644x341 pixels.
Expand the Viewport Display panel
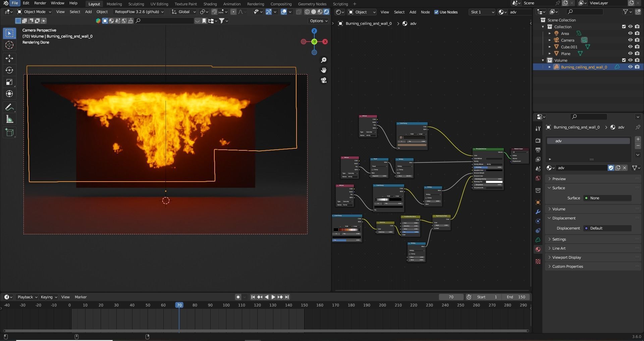pos(567,257)
